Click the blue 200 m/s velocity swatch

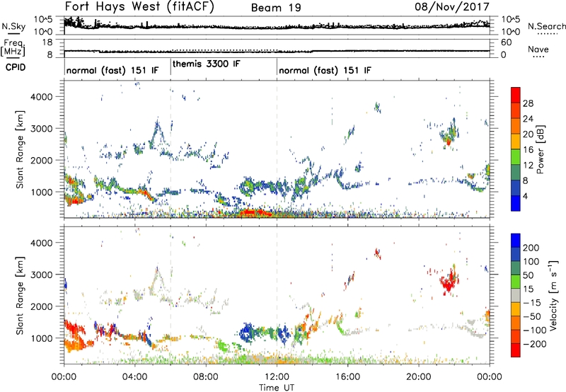pos(516,241)
